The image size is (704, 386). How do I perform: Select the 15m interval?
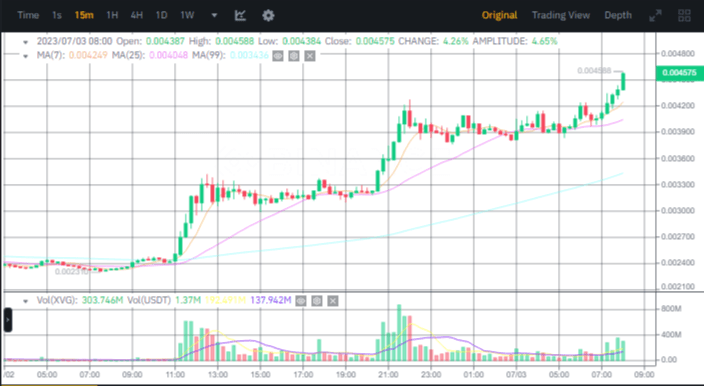[x=84, y=15]
